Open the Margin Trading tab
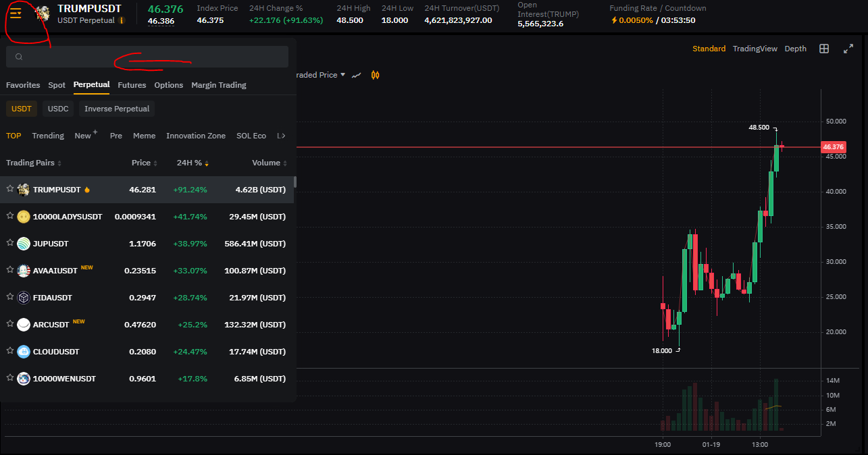 pos(219,85)
